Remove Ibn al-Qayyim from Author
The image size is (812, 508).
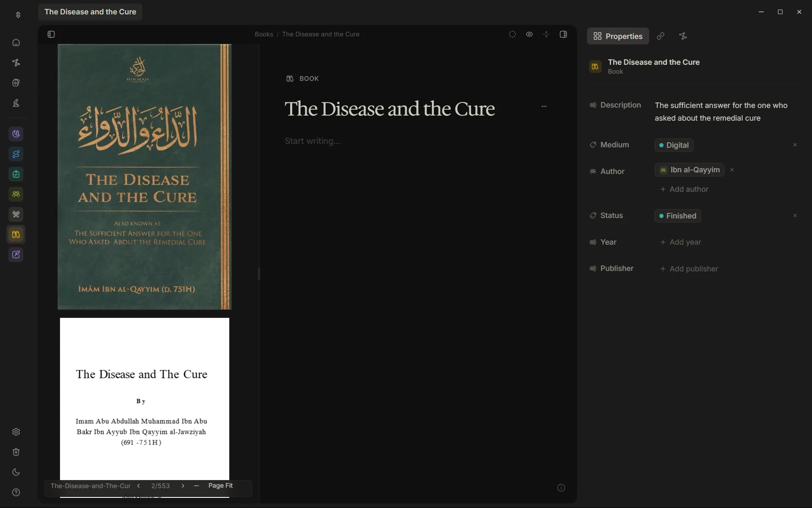click(x=732, y=170)
